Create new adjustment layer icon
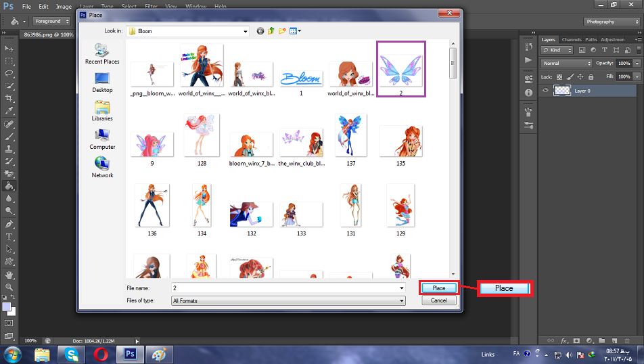This screenshot has height=364, width=644. coord(589,340)
